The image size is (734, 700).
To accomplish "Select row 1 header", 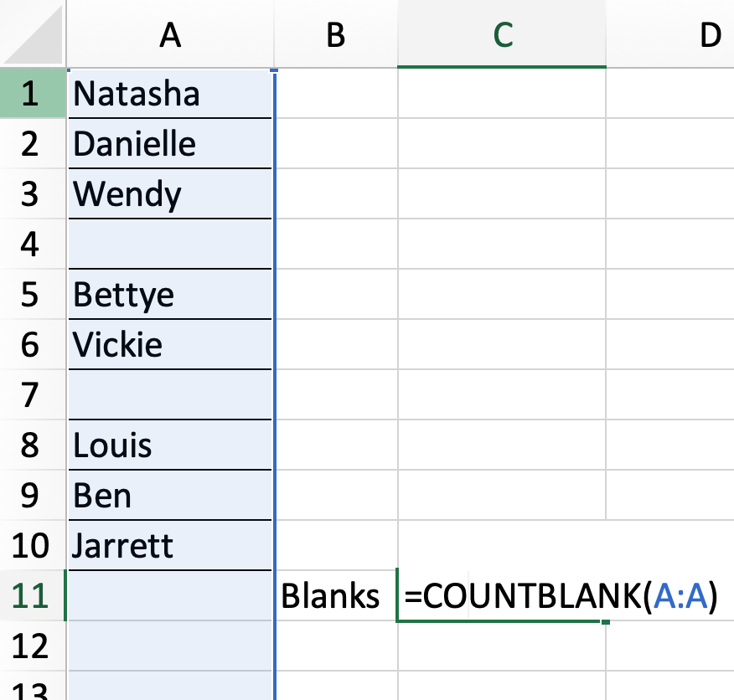I will [33, 93].
